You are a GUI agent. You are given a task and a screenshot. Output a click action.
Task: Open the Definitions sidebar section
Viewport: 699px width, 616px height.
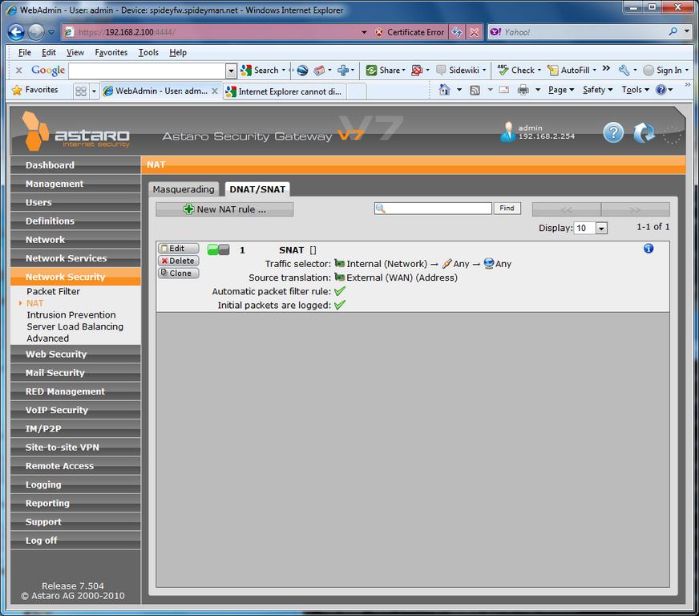coord(75,221)
